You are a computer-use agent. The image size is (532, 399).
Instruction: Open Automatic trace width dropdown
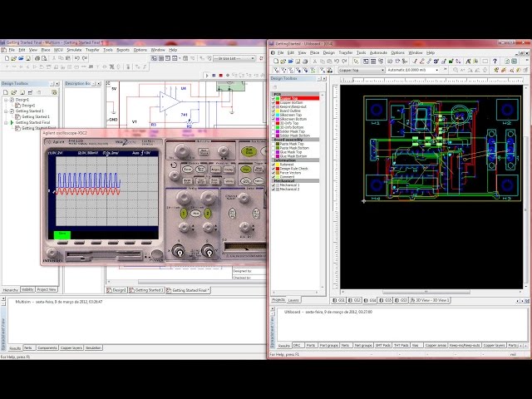pos(436,70)
